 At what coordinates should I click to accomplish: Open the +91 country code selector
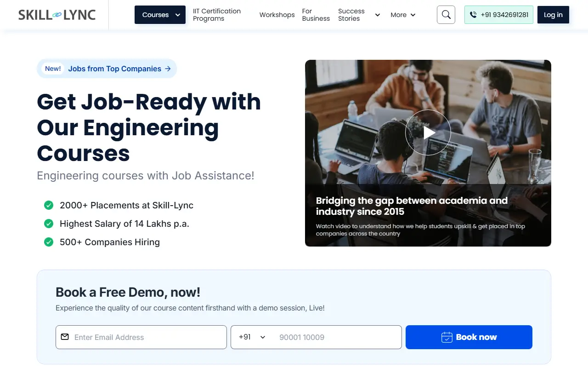(252, 337)
